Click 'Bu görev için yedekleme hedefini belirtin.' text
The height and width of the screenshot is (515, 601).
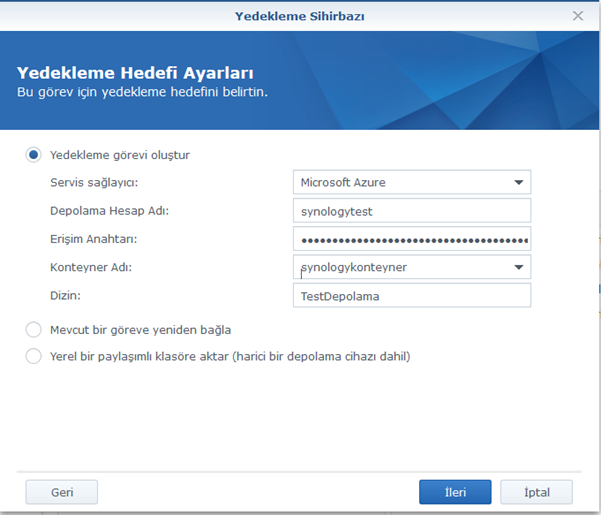[142, 92]
